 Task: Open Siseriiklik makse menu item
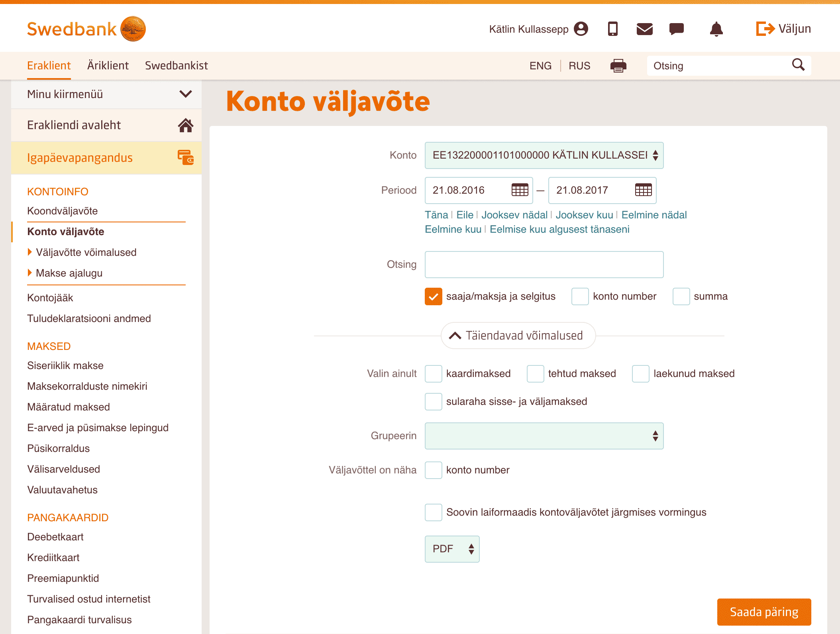click(65, 365)
